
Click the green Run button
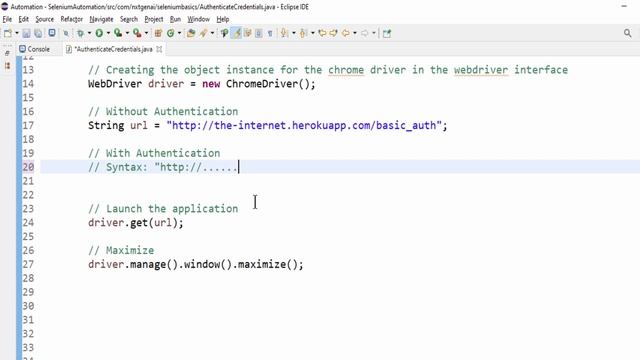point(99,33)
